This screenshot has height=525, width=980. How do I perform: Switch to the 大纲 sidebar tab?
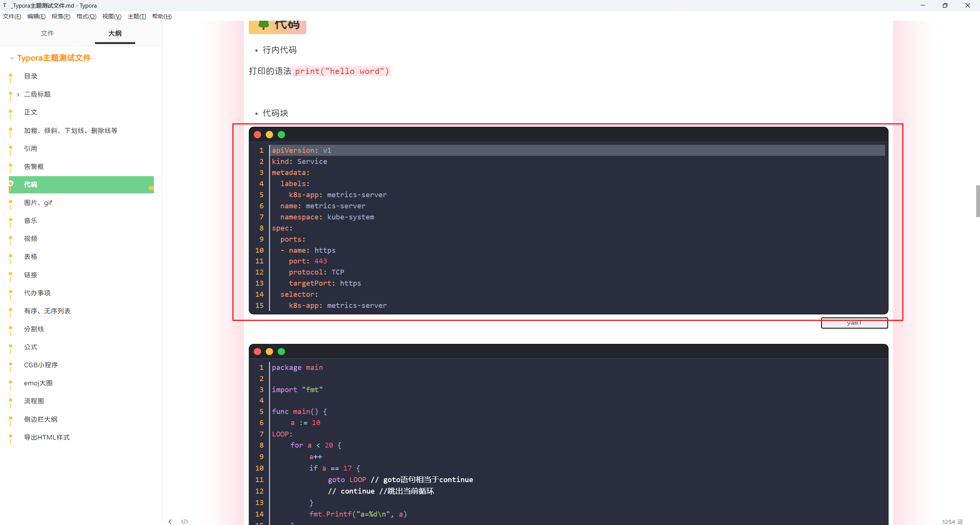click(x=115, y=33)
